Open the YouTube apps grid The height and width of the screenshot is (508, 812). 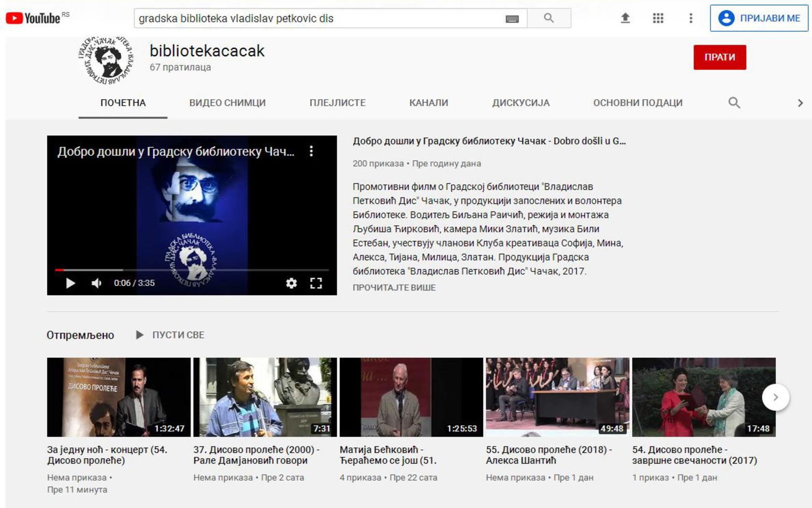point(658,18)
